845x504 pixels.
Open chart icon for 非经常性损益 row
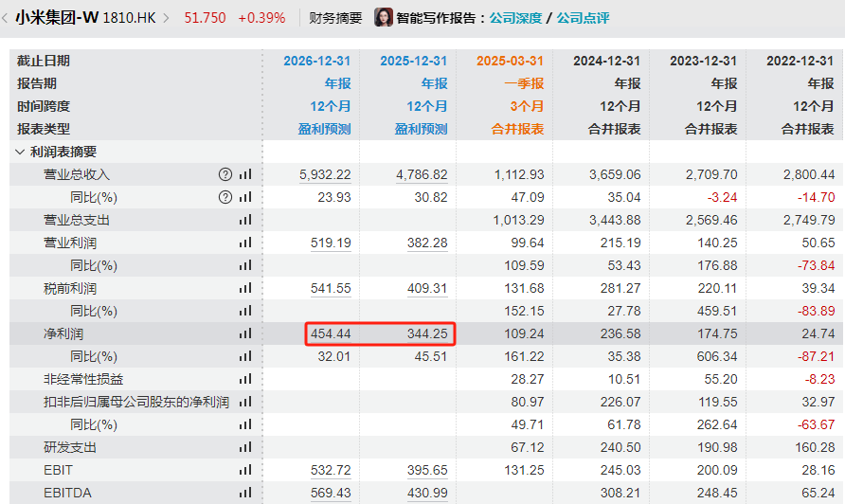point(245,379)
